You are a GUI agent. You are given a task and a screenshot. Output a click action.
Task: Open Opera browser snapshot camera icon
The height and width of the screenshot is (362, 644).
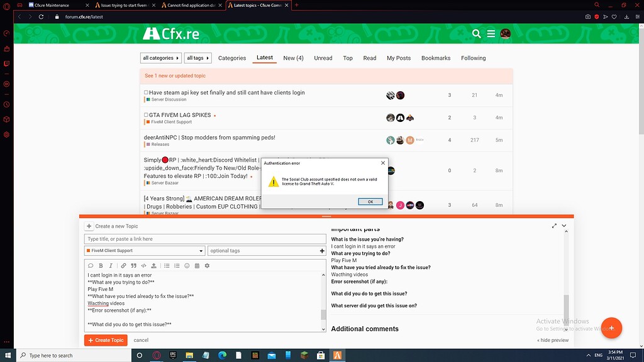click(588, 17)
